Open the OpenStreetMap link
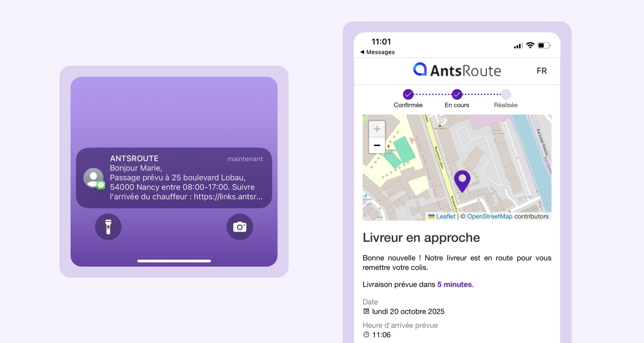The width and height of the screenshot is (644, 343). tap(489, 216)
